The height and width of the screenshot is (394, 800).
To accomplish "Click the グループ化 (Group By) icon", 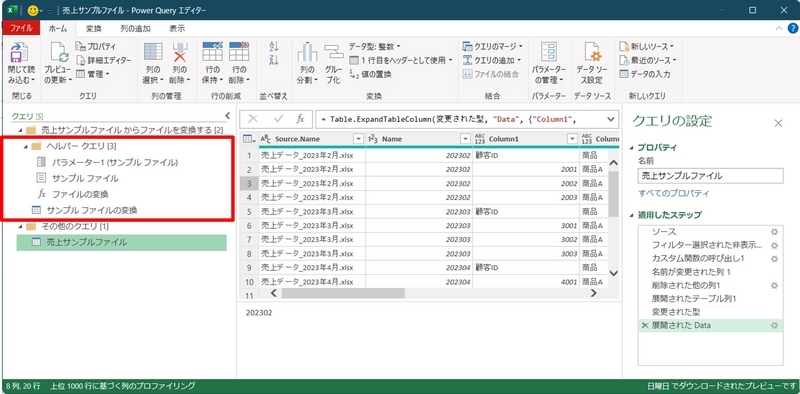I will 334,53.
